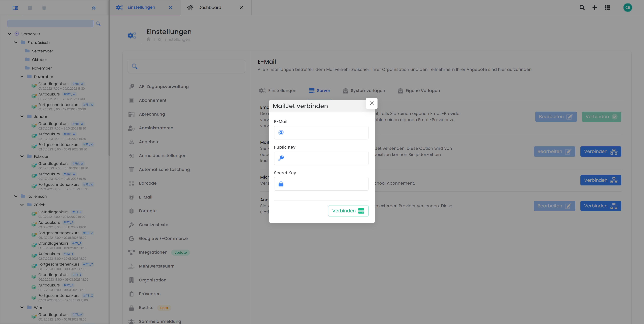Screen dimensions: 644x324
Task: Open Integrationen settings entry
Action: (x=153, y=252)
